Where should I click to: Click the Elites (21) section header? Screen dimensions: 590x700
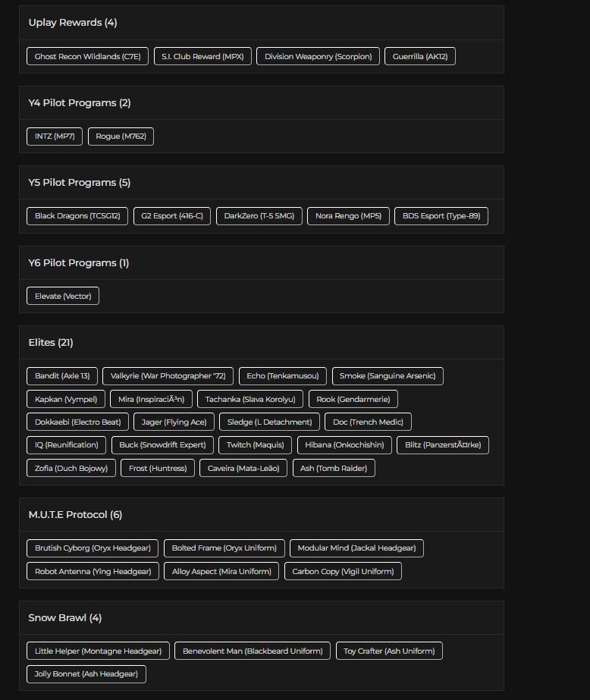click(51, 343)
